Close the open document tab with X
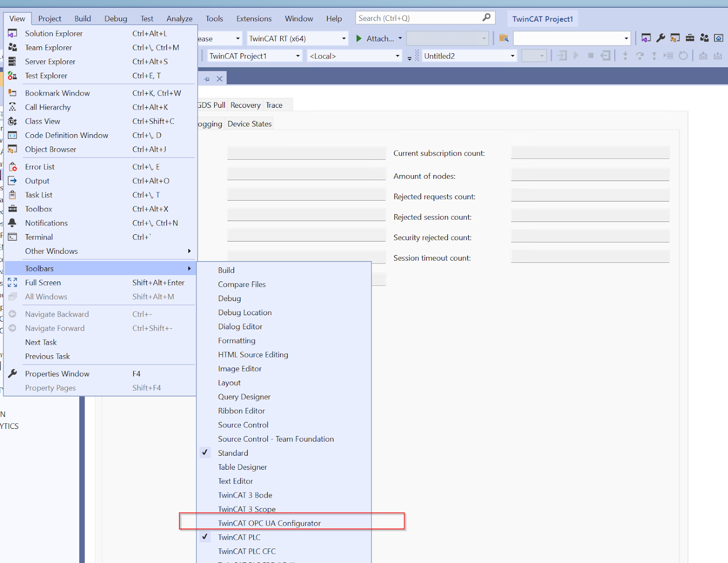The image size is (728, 563). coord(220,79)
